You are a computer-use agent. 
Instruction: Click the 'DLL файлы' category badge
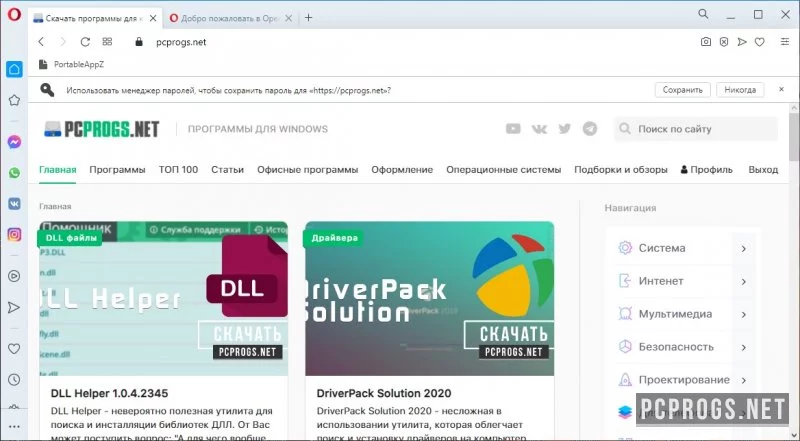coord(70,238)
